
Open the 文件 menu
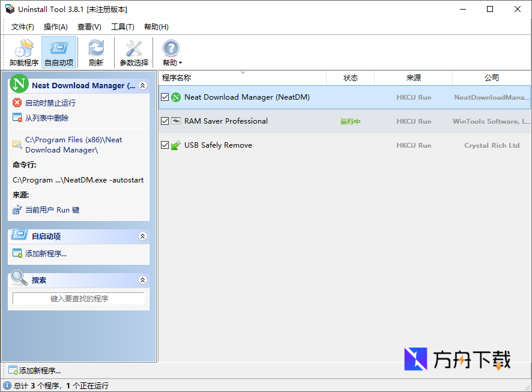click(x=22, y=26)
